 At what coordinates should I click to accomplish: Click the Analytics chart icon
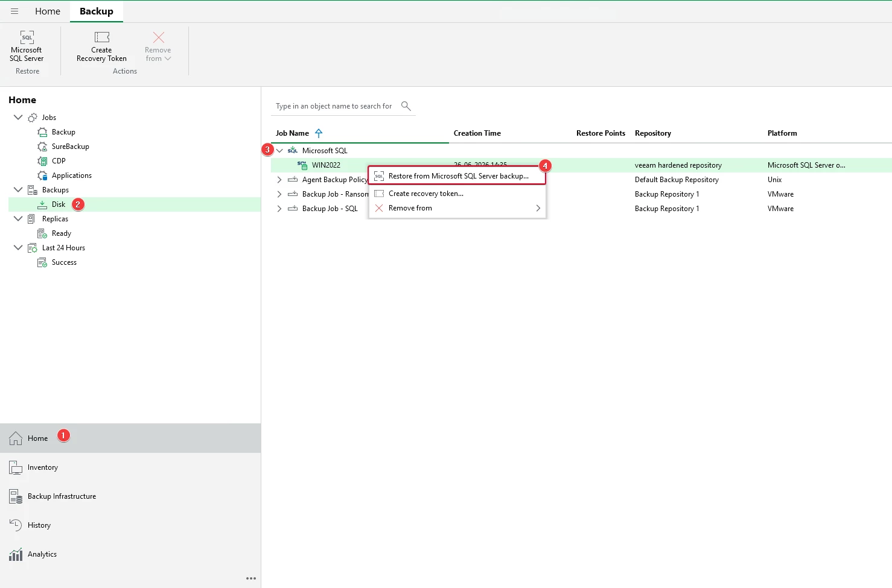[x=16, y=554]
